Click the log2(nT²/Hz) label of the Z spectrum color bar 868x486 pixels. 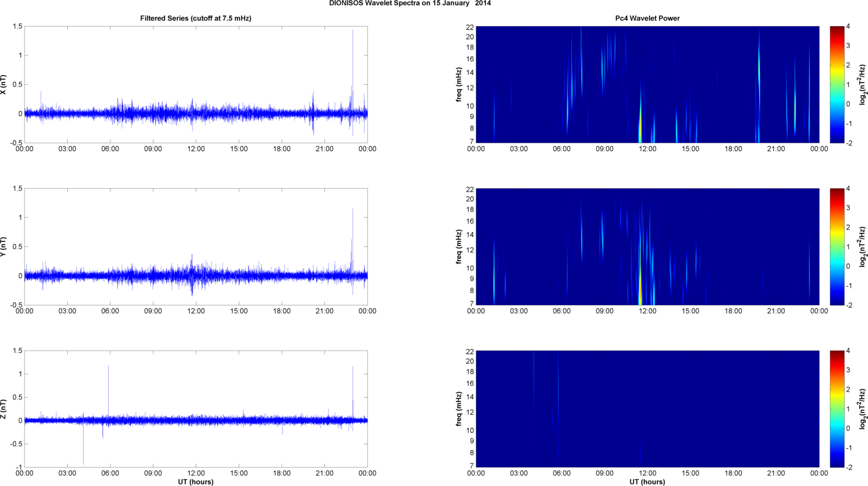863,409
